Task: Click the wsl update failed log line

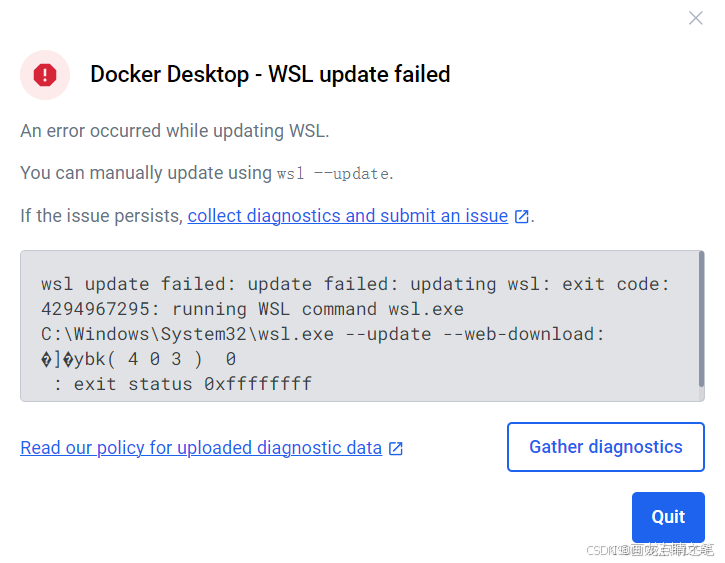Action: 355,284
